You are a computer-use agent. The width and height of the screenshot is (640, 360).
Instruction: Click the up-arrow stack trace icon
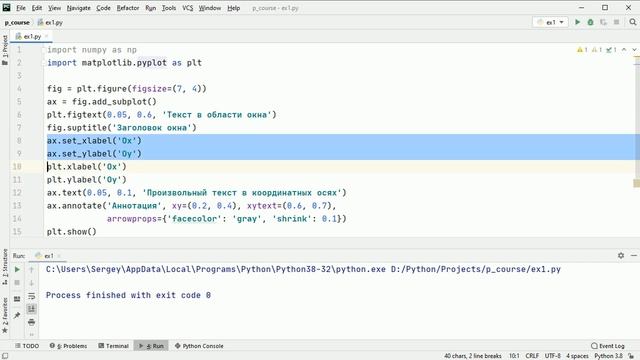point(31,269)
